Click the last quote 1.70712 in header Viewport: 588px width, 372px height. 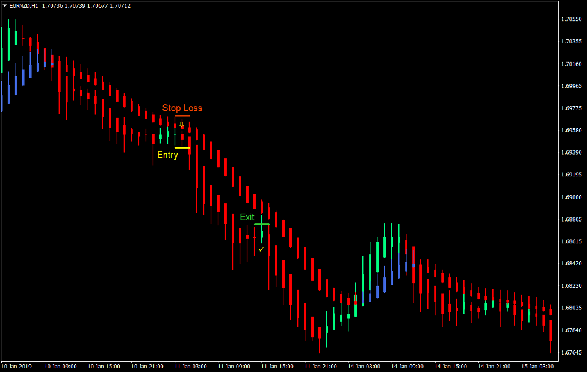122,5
